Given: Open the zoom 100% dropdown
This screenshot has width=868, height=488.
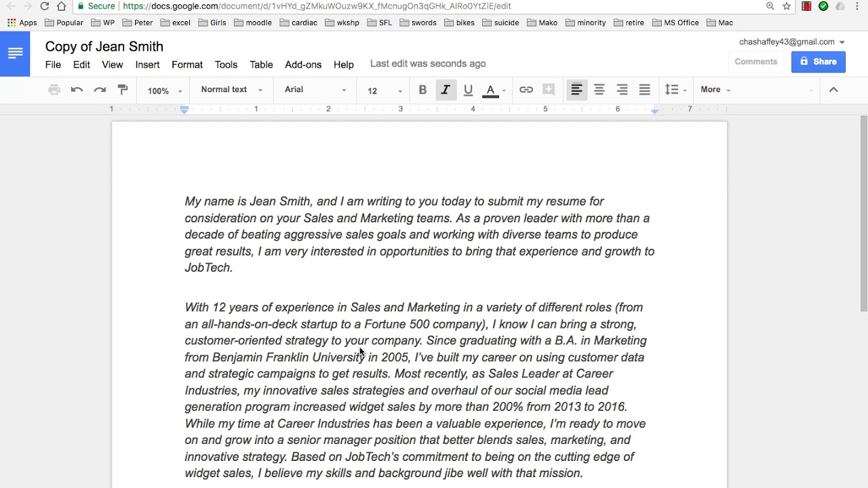Looking at the screenshot, I should point(165,90).
